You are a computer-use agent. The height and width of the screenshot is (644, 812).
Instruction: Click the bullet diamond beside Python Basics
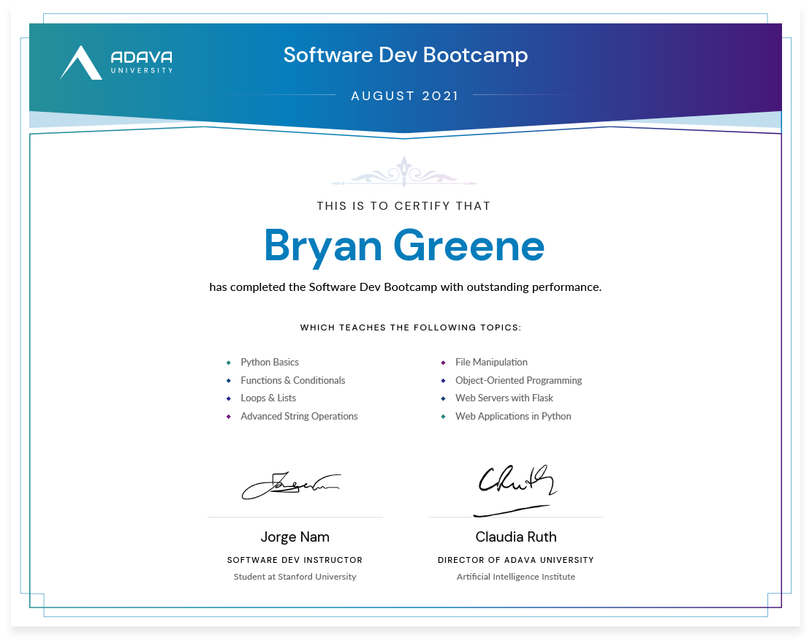coord(229,363)
